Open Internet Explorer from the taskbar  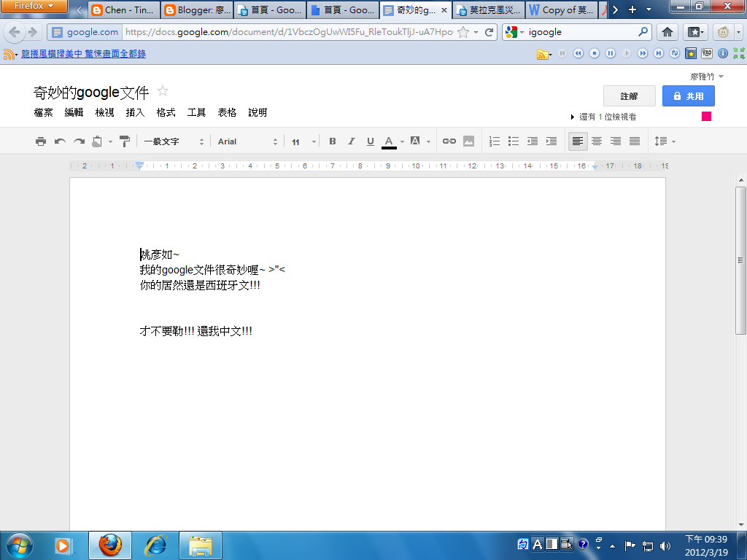(x=155, y=545)
